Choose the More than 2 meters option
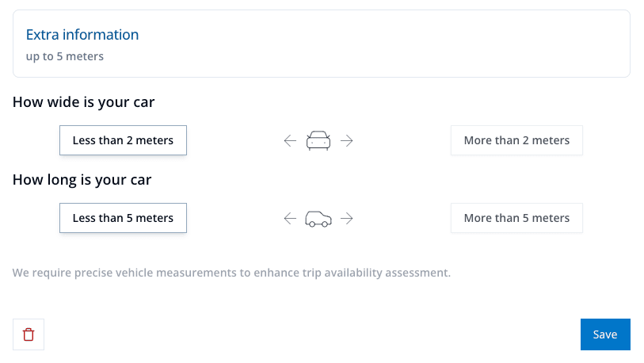Screen dimensions: 644x363 pyautogui.click(x=516, y=140)
